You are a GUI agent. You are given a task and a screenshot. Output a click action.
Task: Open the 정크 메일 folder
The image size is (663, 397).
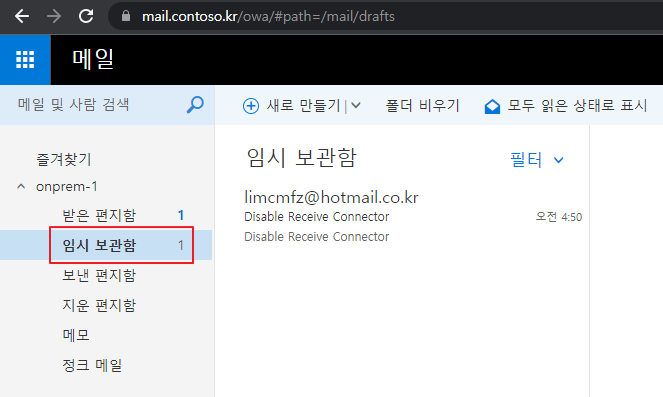pyautogui.click(x=92, y=365)
